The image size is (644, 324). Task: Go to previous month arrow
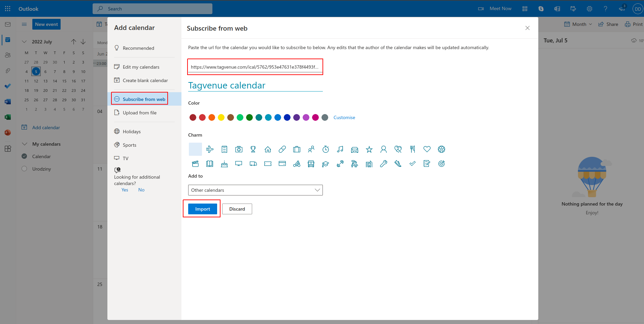tap(74, 42)
